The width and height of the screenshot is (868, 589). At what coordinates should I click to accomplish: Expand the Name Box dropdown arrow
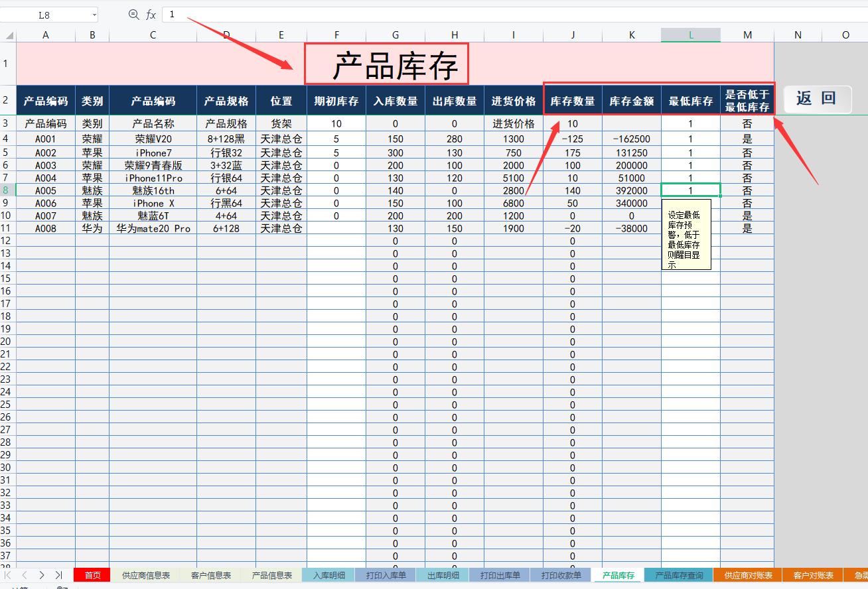click(94, 15)
